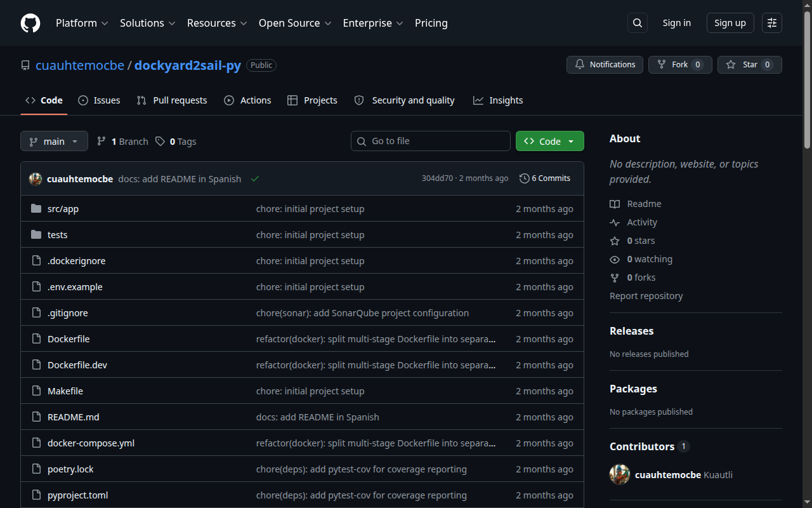Click the Sign up button
Screen dimensions: 812x508
tap(730, 23)
